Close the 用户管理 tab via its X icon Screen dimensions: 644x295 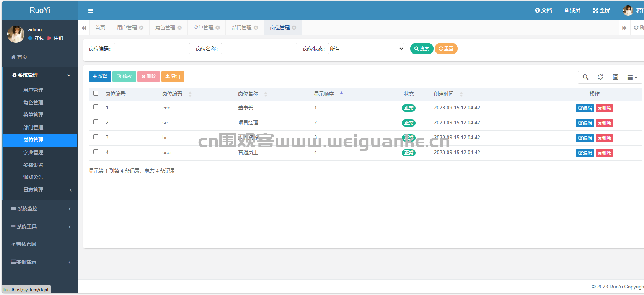pyautogui.click(x=142, y=28)
